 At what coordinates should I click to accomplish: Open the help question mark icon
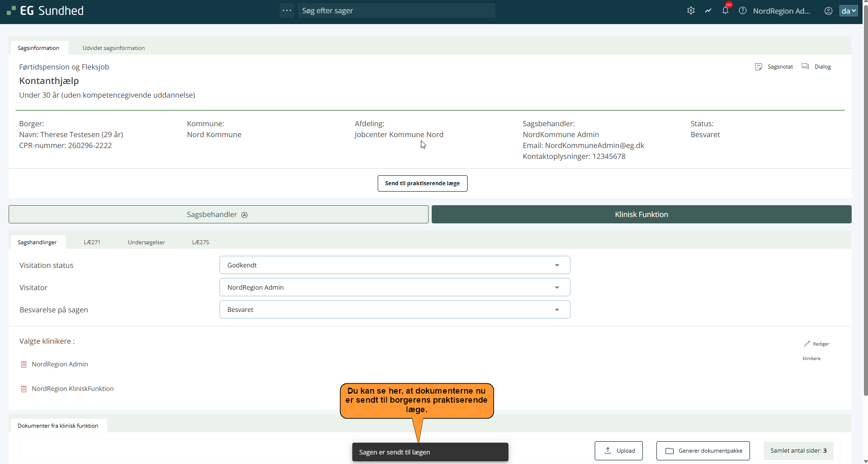pyautogui.click(x=742, y=11)
